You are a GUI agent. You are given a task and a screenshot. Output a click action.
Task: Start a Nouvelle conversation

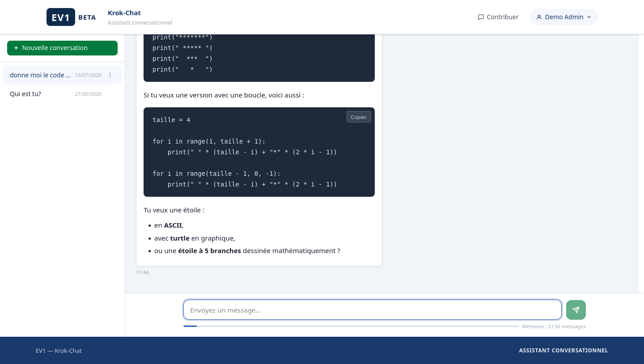(x=62, y=48)
